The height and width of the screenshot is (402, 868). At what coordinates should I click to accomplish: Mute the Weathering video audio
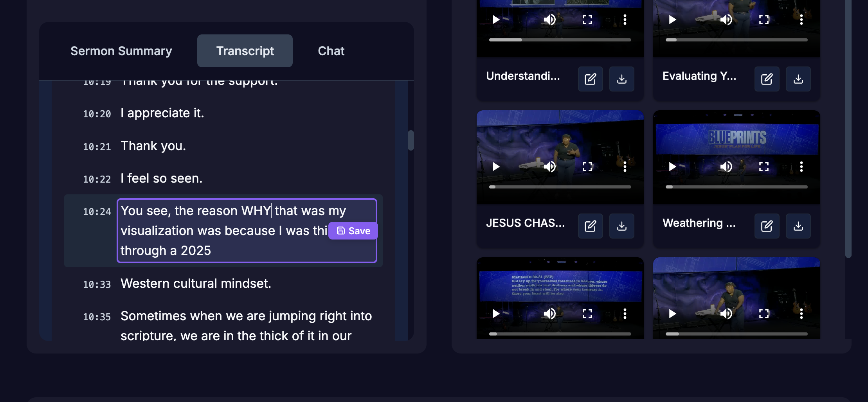tap(726, 167)
